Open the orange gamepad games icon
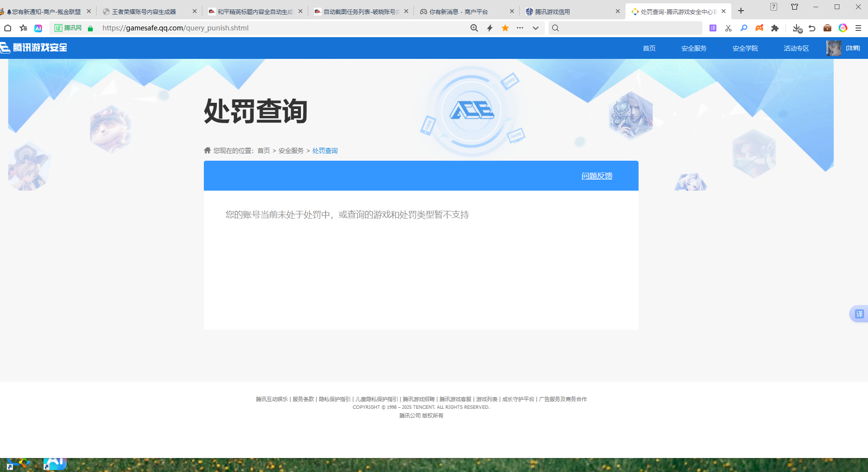Viewport: 868px width, 472px height. 759,28
